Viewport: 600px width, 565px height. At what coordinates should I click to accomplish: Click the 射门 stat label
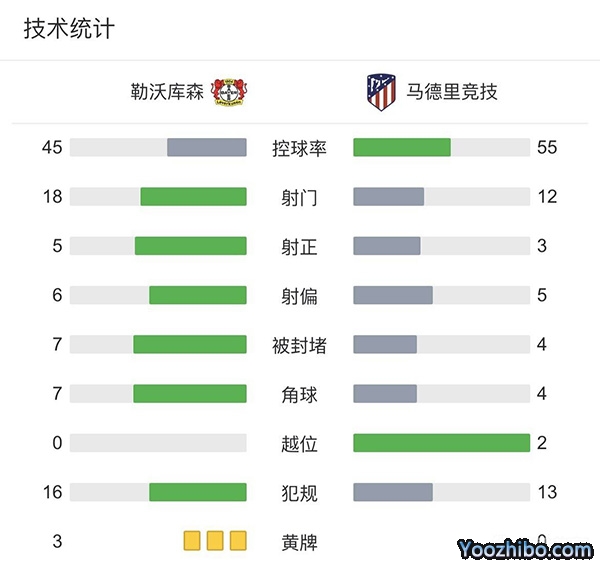(299, 197)
